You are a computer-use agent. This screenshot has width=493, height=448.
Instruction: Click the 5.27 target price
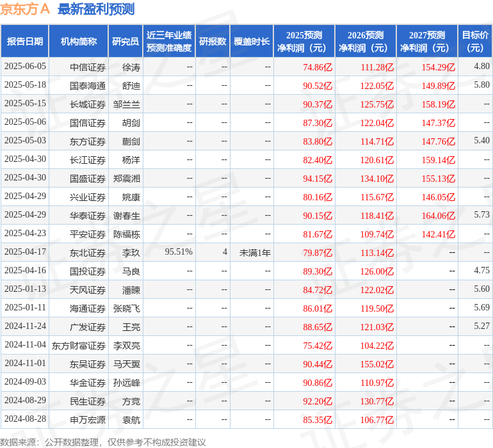pyautogui.click(x=481, y=326)
